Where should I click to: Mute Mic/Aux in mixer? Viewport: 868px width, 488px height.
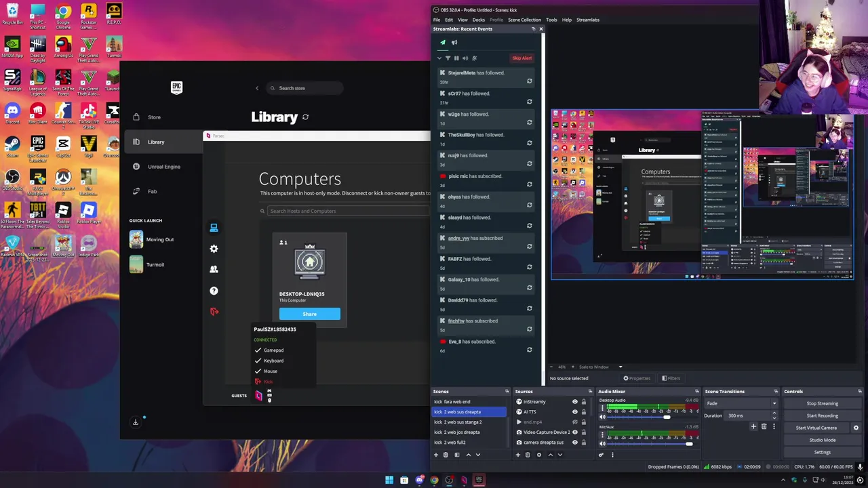point(602,444)
